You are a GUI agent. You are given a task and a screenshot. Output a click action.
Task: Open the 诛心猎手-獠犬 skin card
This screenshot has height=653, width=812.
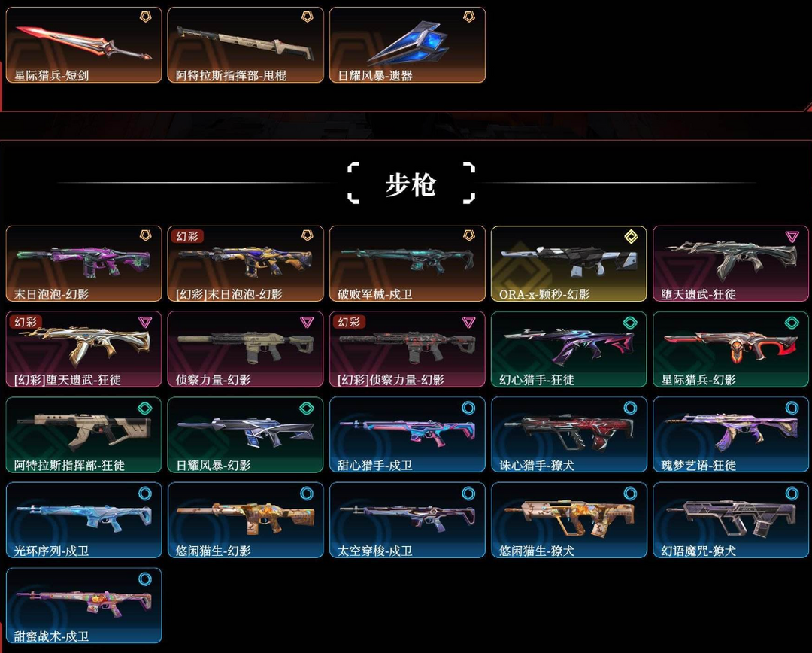click(569, 435)
